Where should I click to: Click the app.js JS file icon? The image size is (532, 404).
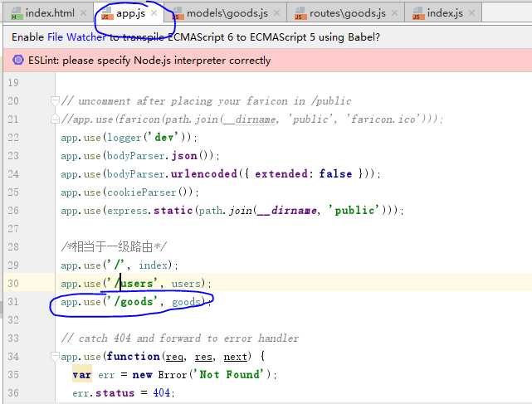tap(107, 13)
